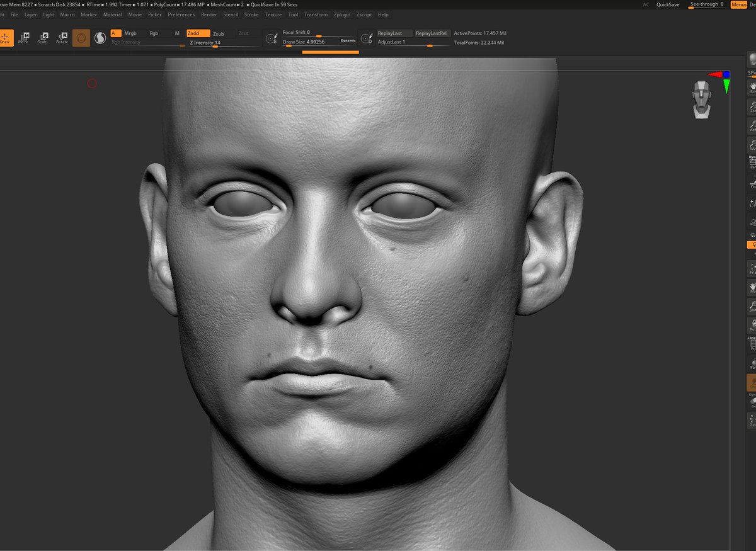
Task: Switch to Scale transform mode
Action: pyautogui.click(x=42, y=38)
